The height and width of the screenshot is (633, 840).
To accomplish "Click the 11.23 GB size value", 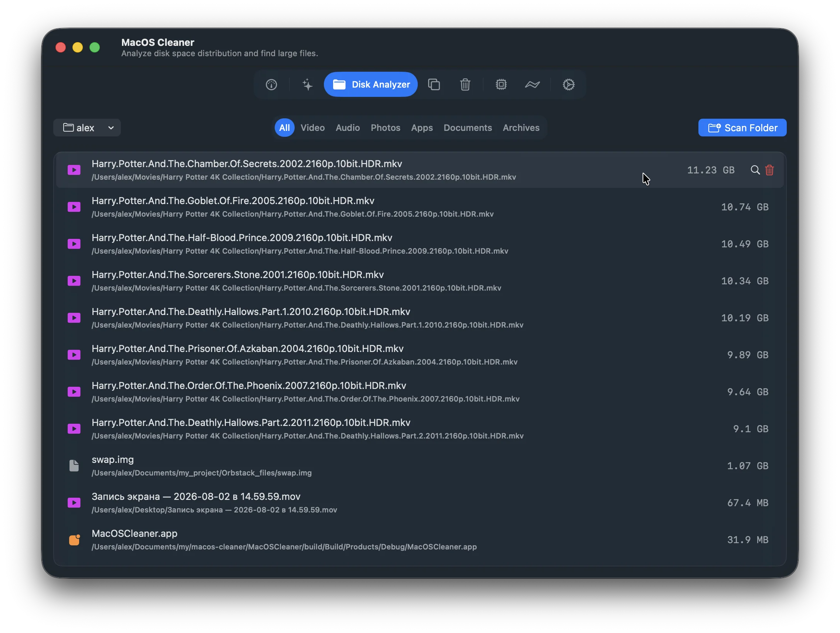I will click(x=711, y=170).
